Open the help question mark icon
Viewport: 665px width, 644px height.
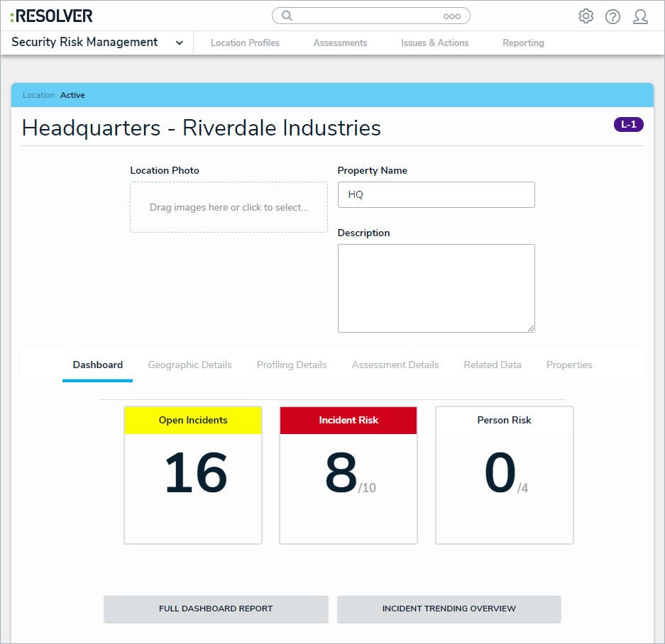click(612, 16)
